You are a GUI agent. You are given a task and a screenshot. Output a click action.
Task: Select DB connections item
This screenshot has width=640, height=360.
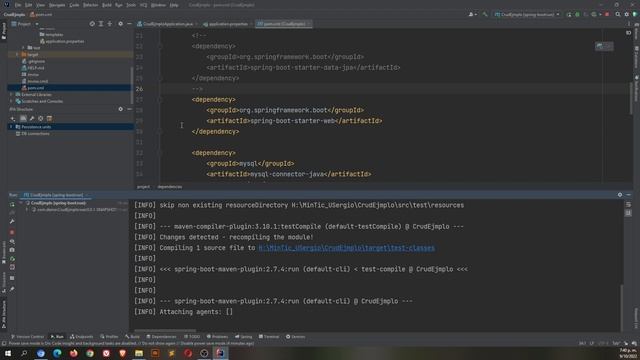click(33, 133)
